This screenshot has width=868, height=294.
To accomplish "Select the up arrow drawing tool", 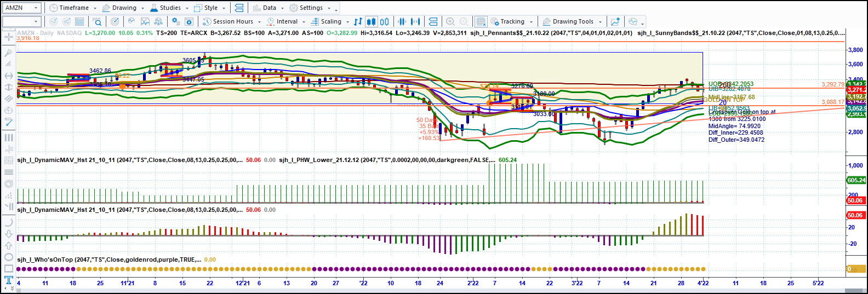I will pos(8,245).
